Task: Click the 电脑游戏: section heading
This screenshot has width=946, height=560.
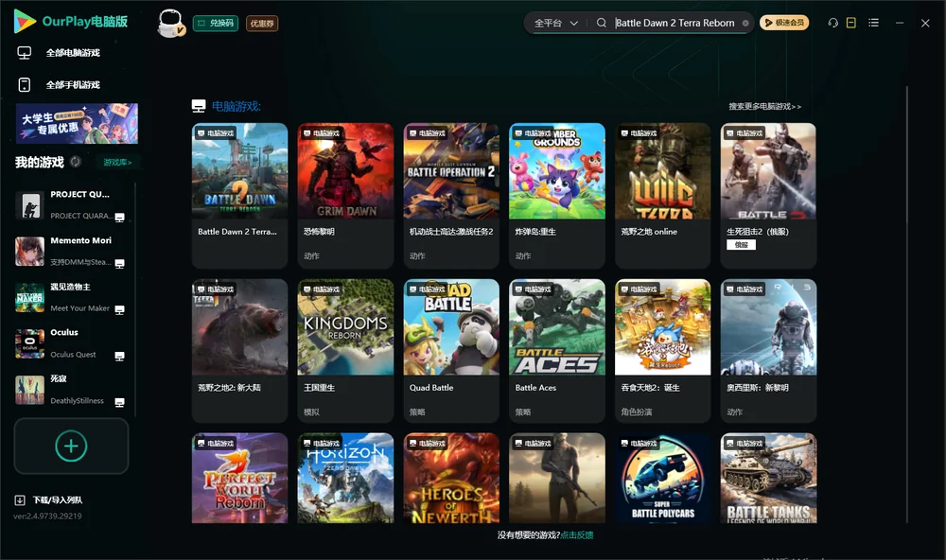Action: coord(236,107)
